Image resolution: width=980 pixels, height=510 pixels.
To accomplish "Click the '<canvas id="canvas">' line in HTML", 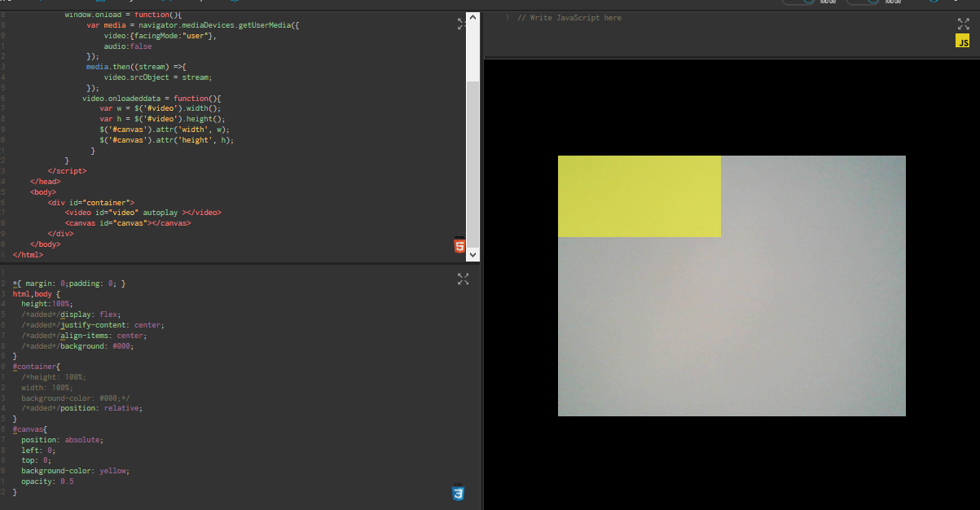I will click(128, 223).
